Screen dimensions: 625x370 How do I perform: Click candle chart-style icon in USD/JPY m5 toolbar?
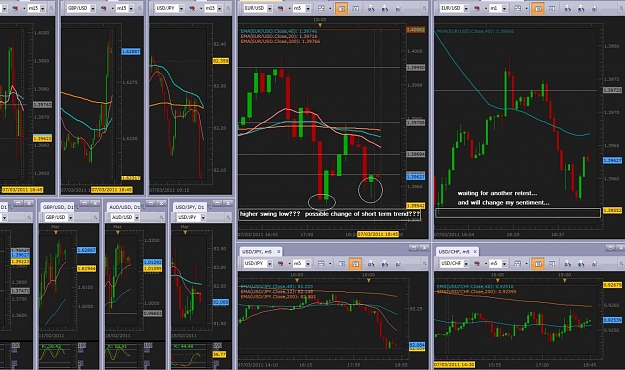(x=281, y=264)
